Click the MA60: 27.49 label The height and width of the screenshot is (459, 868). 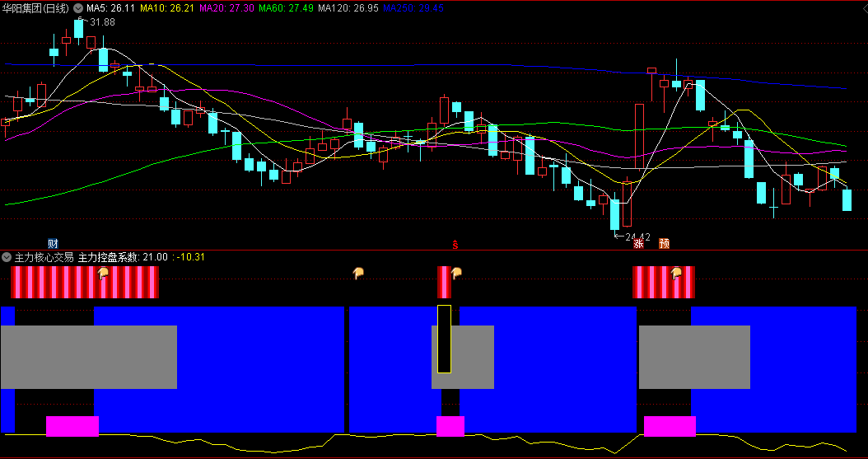pos(286,8)
